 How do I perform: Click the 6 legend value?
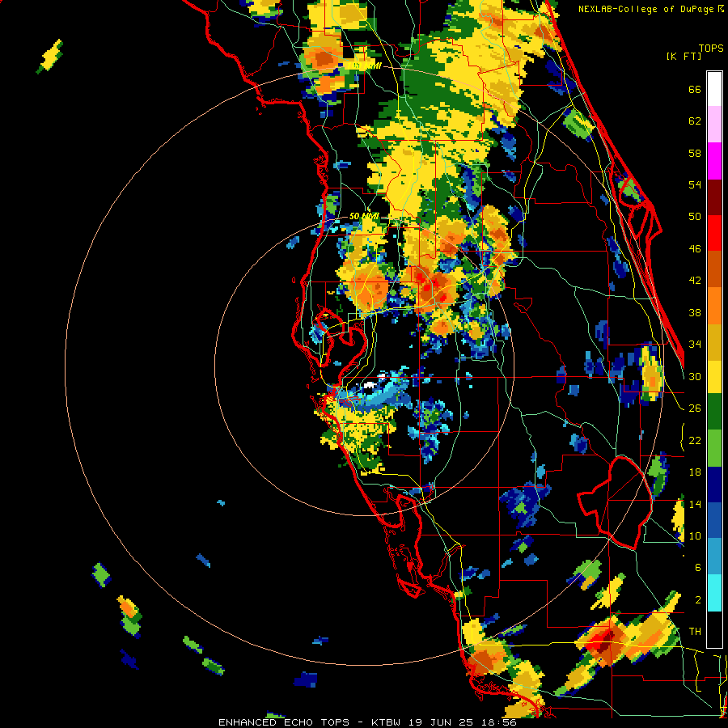click(x=698, y=568)
